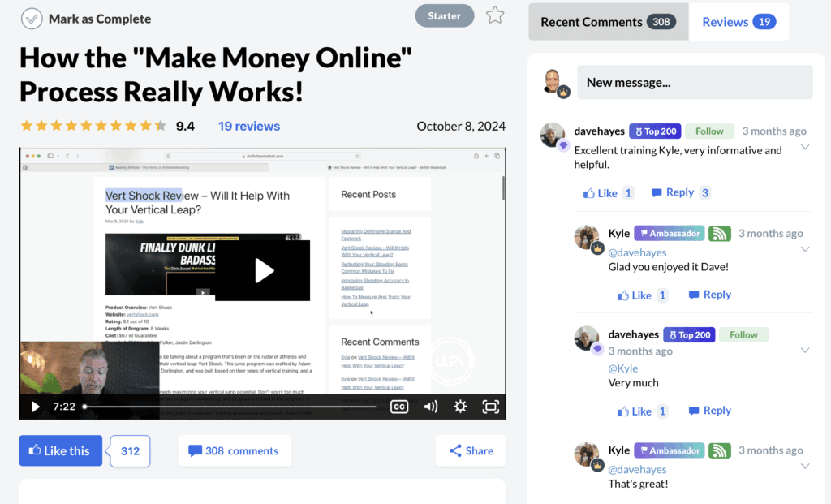This screenshot has height=504, width=831.
Task: Show the 3 replies count on first comment
Action: (x=705, y=193)
